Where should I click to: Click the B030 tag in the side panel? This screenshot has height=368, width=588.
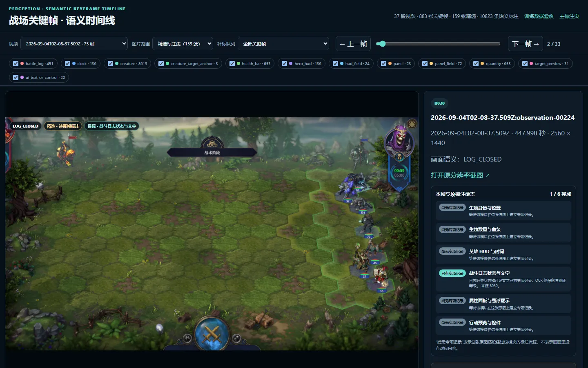pyautogui.click(x=439, y=103)
